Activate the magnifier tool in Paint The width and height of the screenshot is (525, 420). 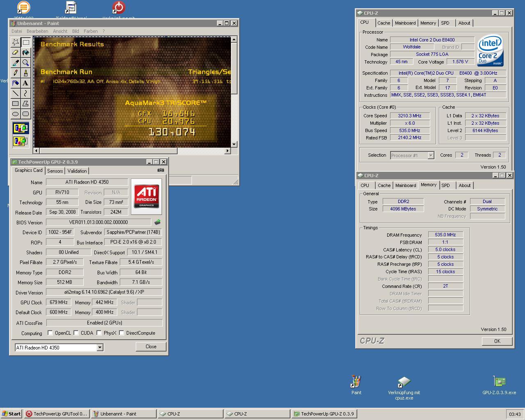[26, 63]
